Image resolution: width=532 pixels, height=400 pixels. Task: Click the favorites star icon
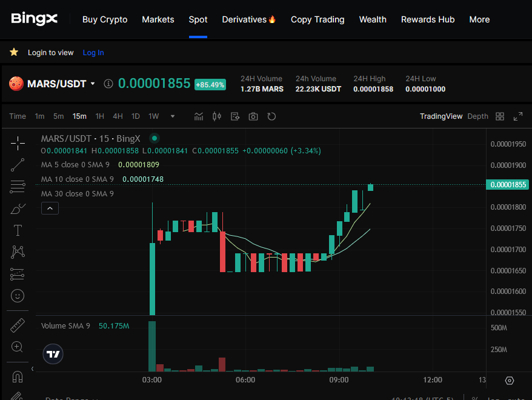click(14, 52)
